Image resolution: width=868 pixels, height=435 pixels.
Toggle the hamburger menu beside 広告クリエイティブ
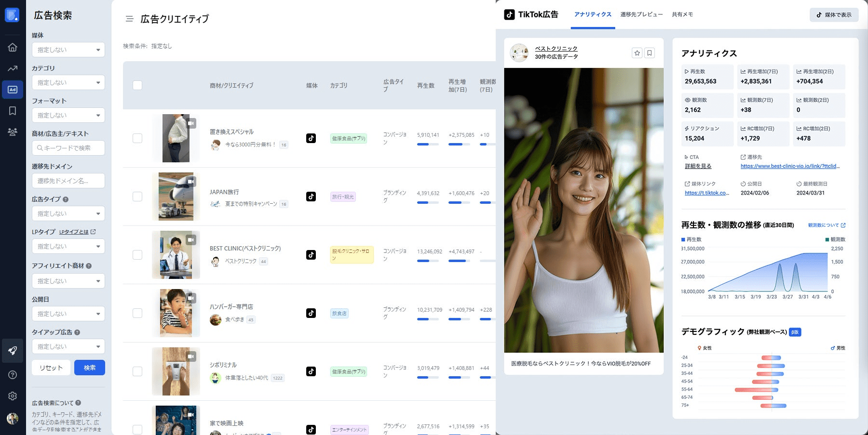tap(129, 19)
